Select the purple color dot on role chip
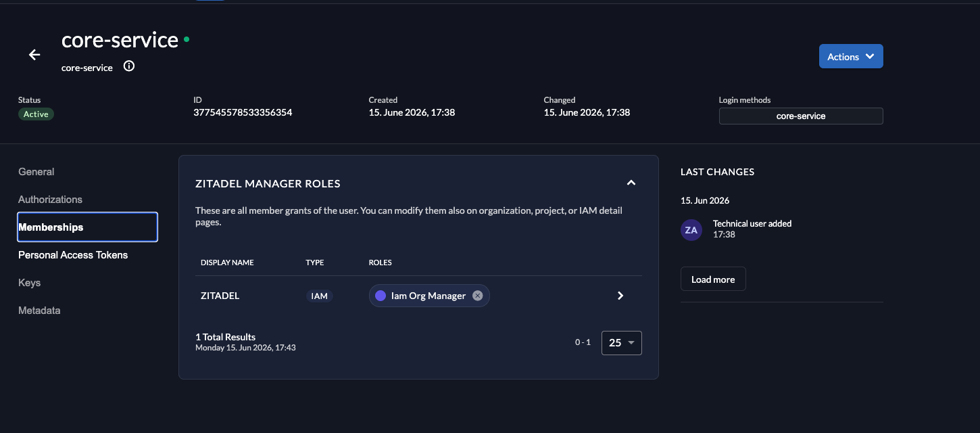Screen dimensions: 980x433 pos(381,296)
